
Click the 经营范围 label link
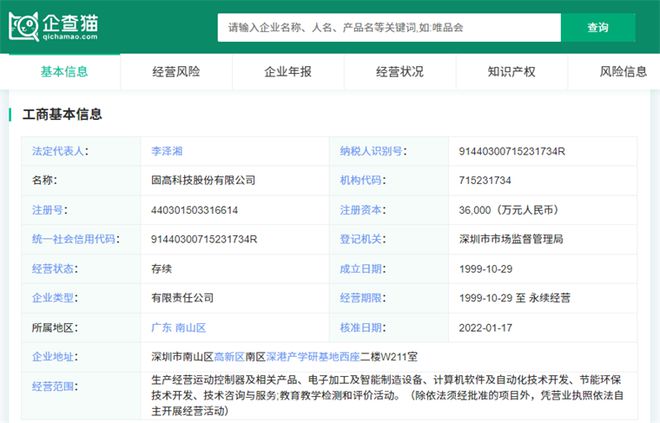(53, 386)
